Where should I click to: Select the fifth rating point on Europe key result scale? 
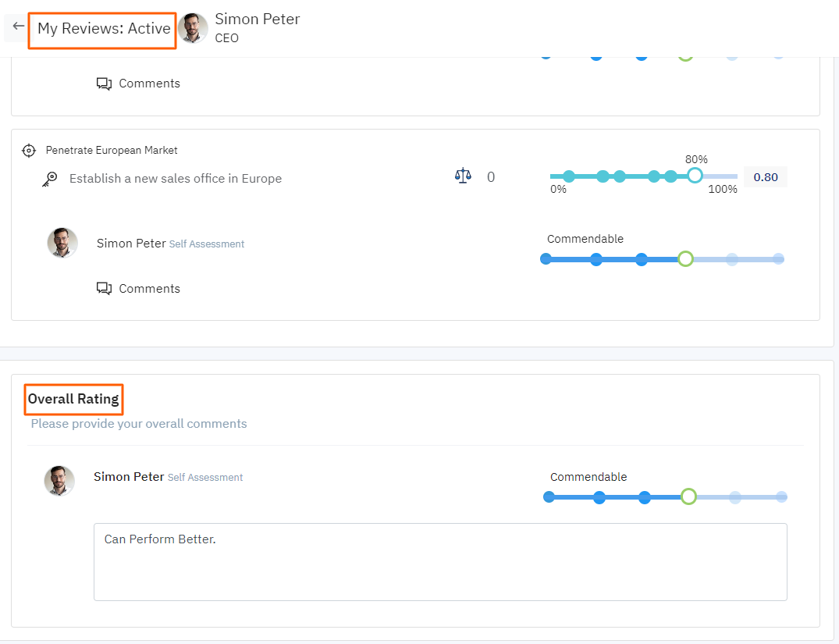(x=732, y=259)
